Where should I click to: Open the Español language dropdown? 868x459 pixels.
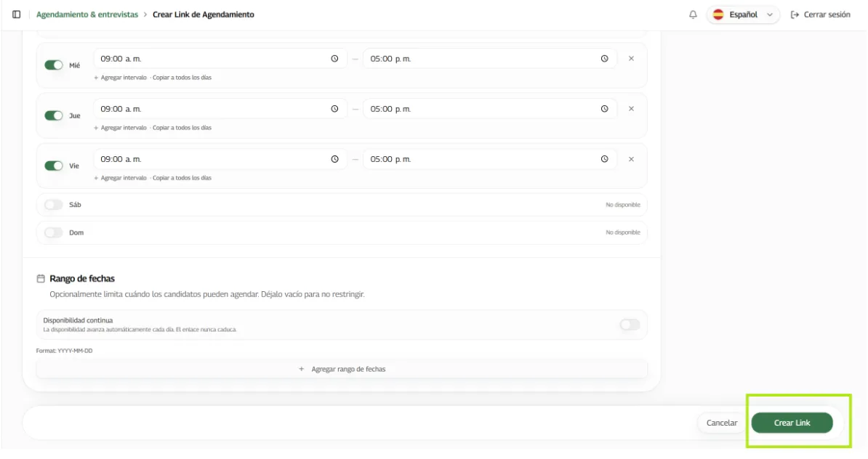[743, 15]
